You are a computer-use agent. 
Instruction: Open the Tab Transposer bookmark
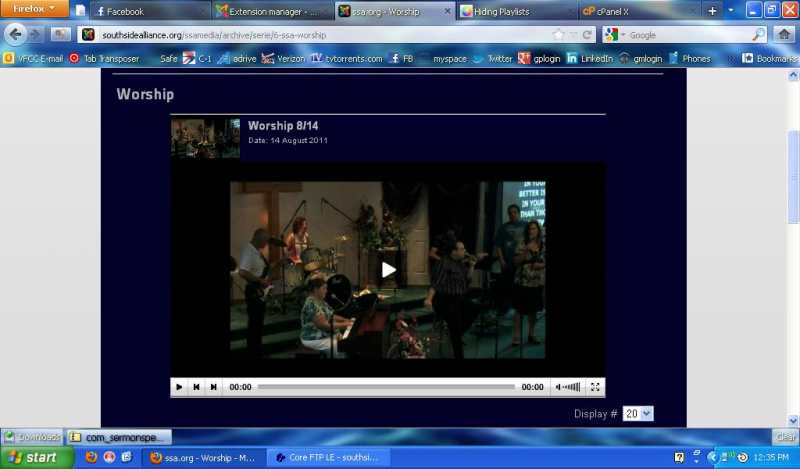pyautogui.click(x=105, y=59)
